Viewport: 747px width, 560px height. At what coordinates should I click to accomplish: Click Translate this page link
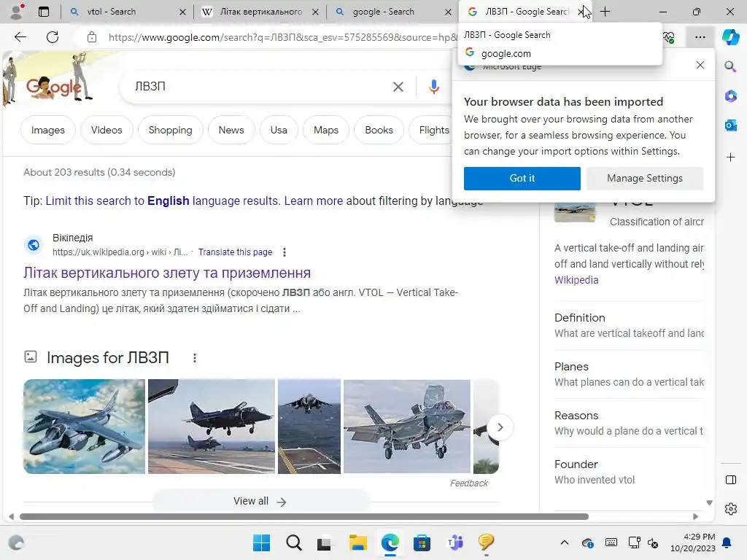(236, 252)
